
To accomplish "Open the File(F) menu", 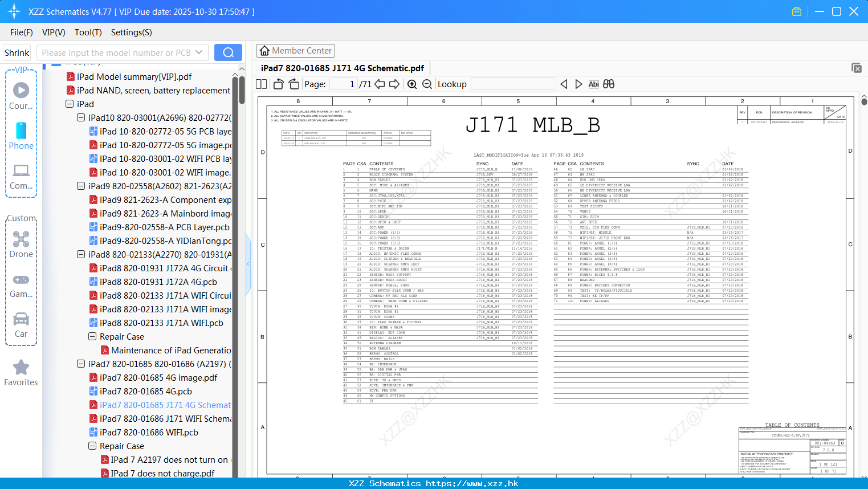I will [22, 32].
